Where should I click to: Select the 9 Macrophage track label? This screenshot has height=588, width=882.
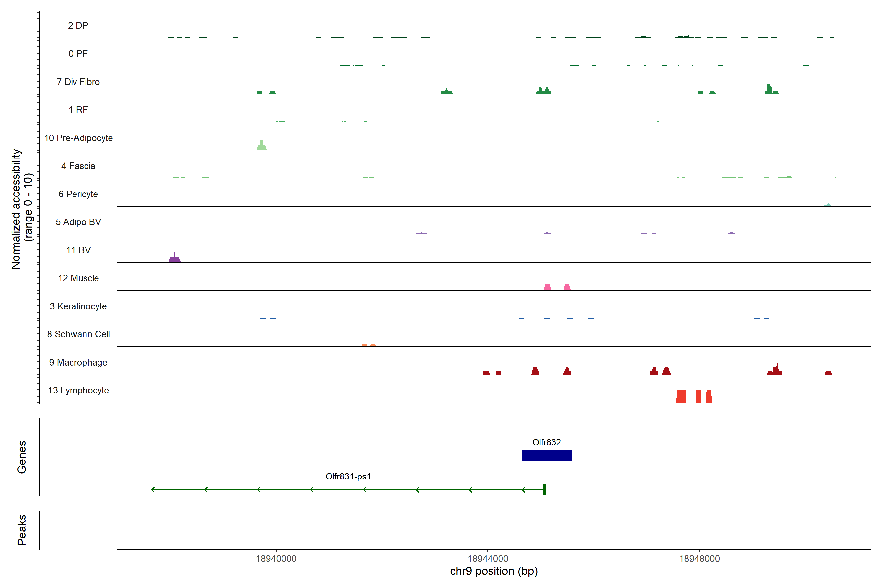pos(78,362)
